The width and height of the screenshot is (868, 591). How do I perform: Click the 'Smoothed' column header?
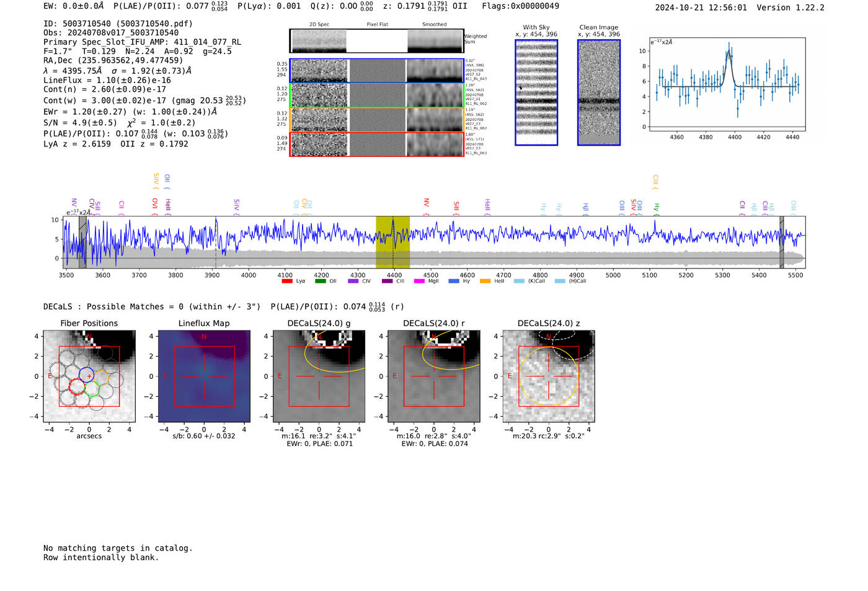(434, 25)
